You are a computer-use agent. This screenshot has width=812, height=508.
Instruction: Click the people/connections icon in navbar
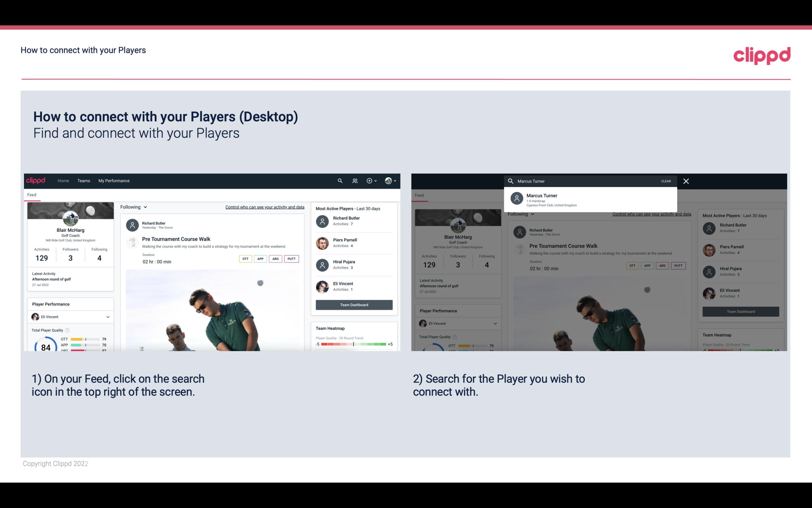(354, 180)
